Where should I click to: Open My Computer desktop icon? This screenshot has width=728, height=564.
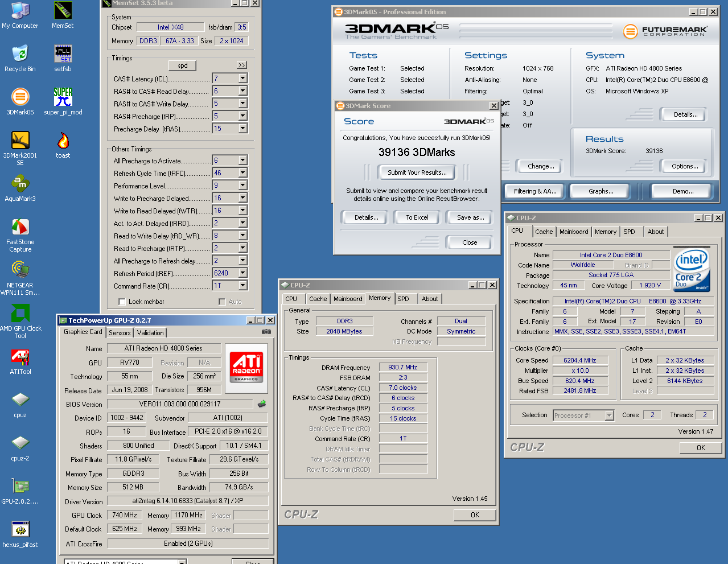coord(20,15)
